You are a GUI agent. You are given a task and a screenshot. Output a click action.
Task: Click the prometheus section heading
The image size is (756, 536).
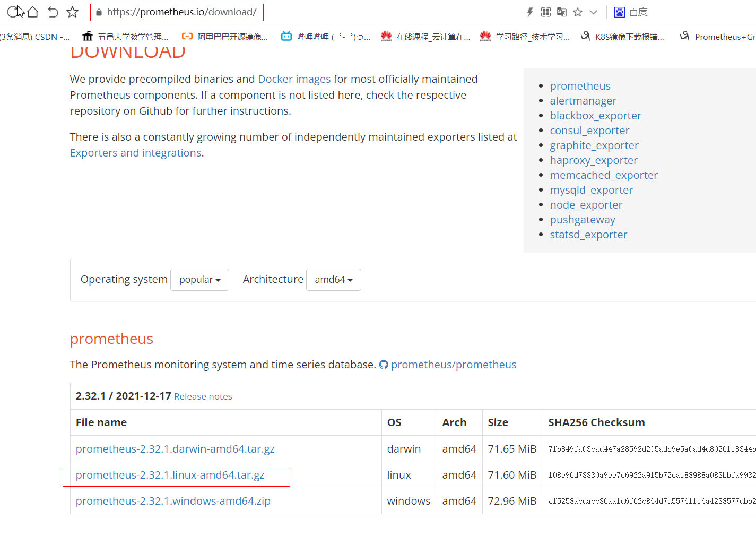point(111,339)
